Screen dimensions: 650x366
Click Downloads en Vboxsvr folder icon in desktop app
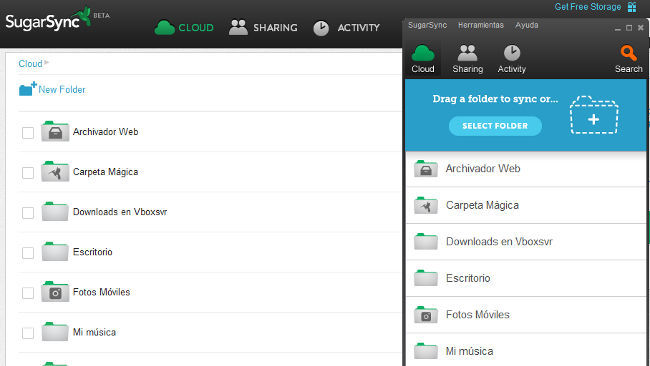pyautogui.click(x=426, y=241)
